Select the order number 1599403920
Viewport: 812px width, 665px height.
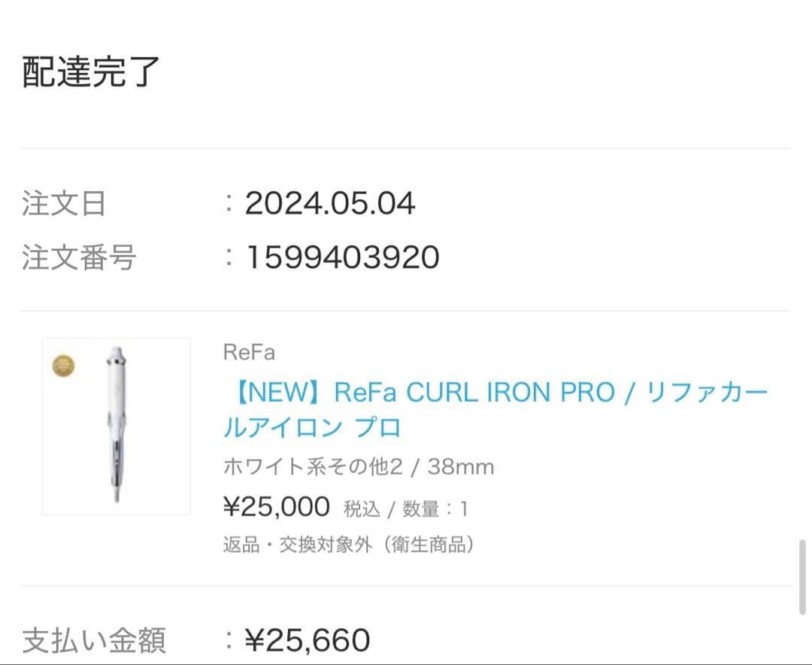[342, 258]
